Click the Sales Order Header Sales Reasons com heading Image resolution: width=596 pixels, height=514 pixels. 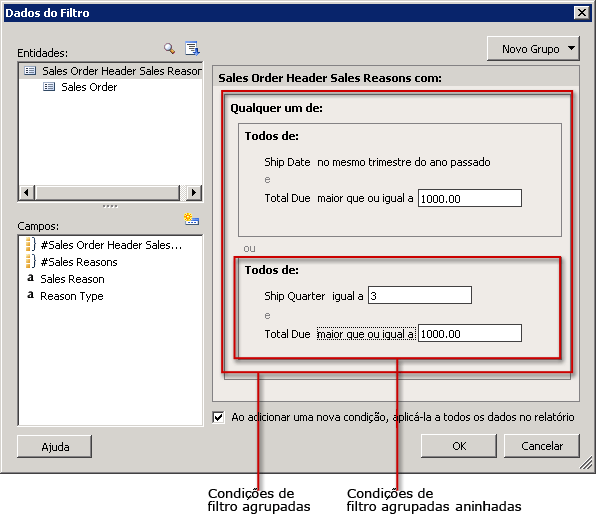[x=330, y=78]
